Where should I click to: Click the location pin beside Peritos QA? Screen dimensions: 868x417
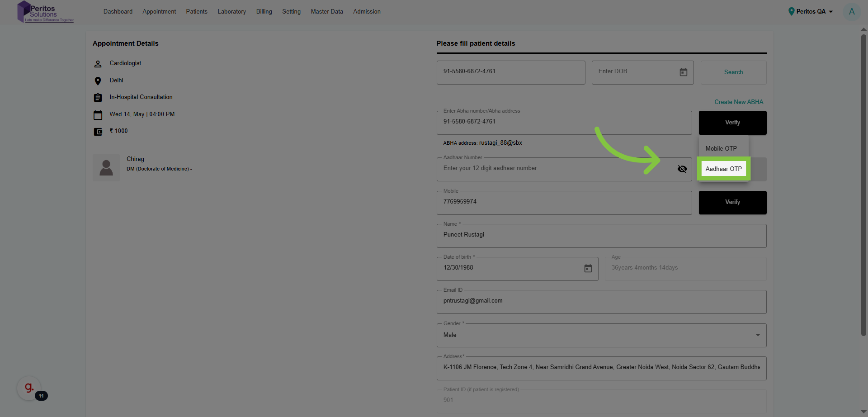(x=791, y=12)
